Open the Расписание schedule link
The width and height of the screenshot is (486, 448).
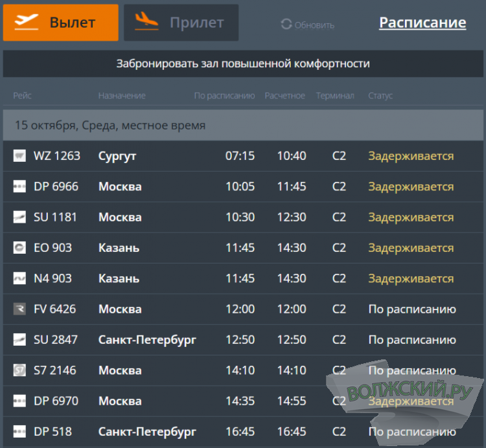pyautogui.click(x=422, y=23)
